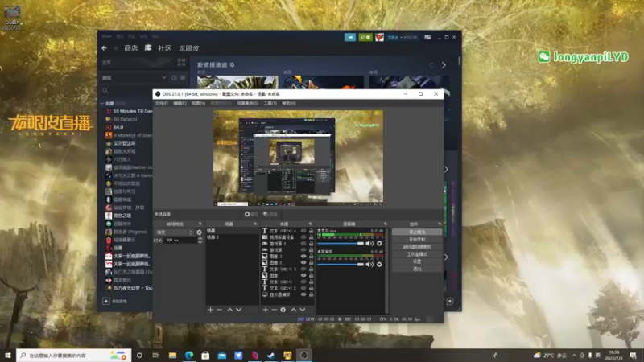Open Steam friends button in title bar
Viewport: 644px width, 362px height.
(365, 37)
